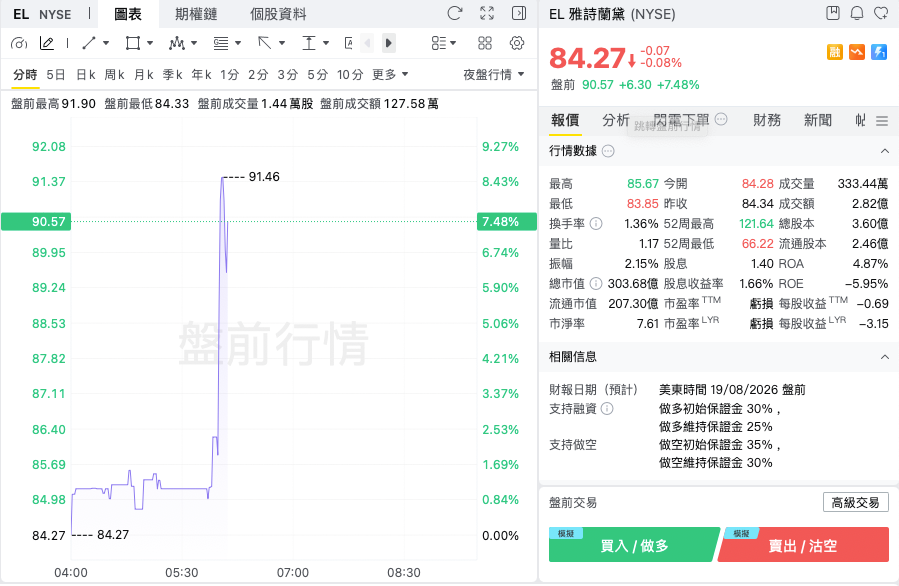The width and height of the screenshot is (899, 586).
Task: Select the Fibonacci lines tool
Action: coord(221,43)
